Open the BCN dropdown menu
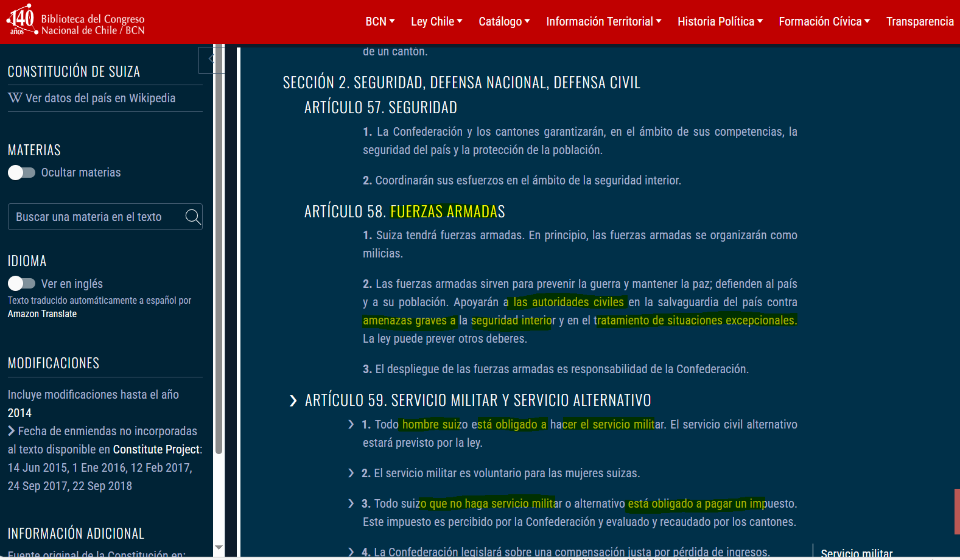The width and height of the screenshot is (960, 560). [380, 21]
